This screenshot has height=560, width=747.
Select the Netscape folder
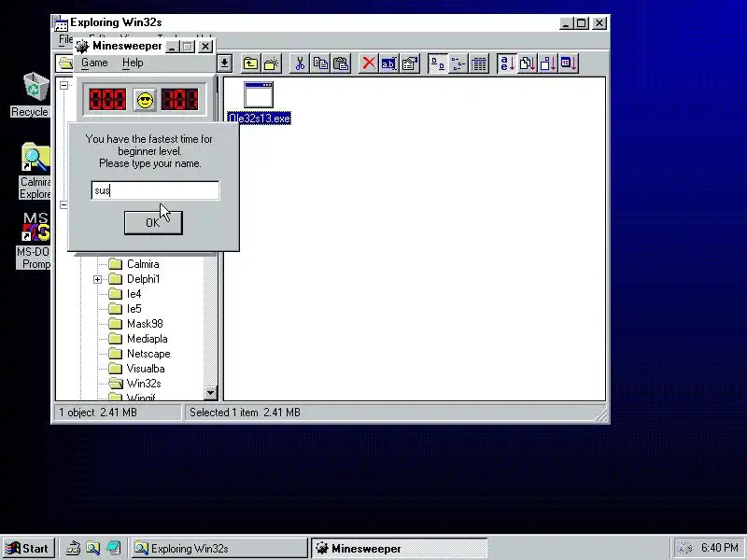click(148, 354)
